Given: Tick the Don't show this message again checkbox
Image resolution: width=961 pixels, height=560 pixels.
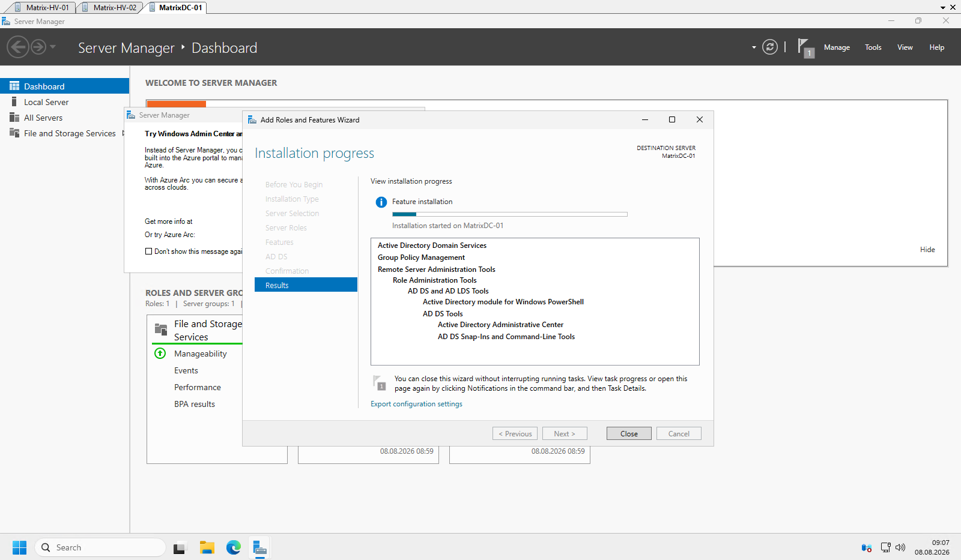Looking at the screenshot, I should click(148, 251).
